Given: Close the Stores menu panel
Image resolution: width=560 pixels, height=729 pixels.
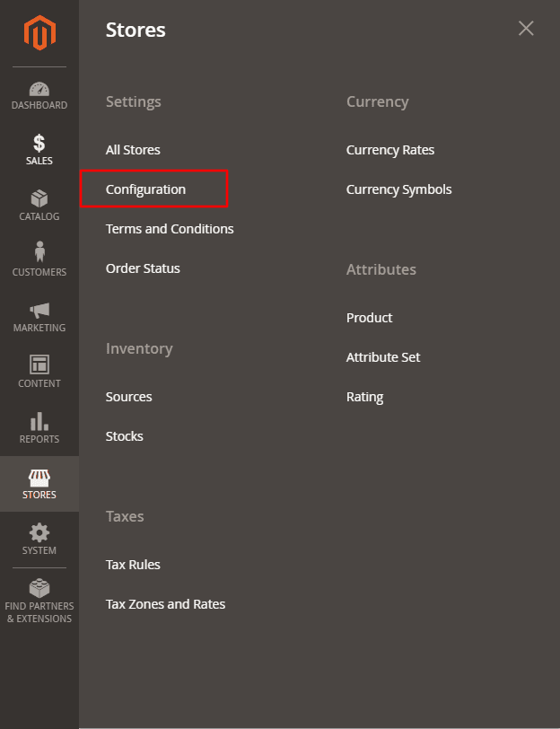Looking at the screenshot, I should [x=526, y=28].
